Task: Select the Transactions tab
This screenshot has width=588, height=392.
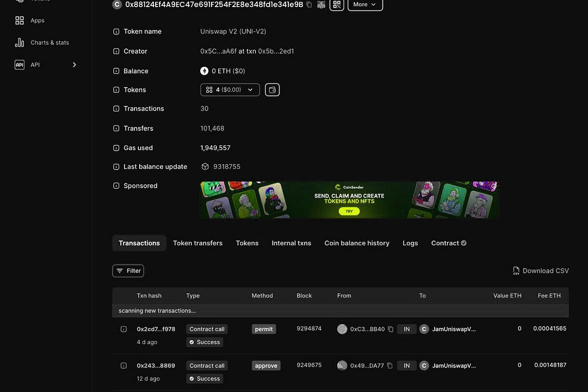Action: pos(139,243)
